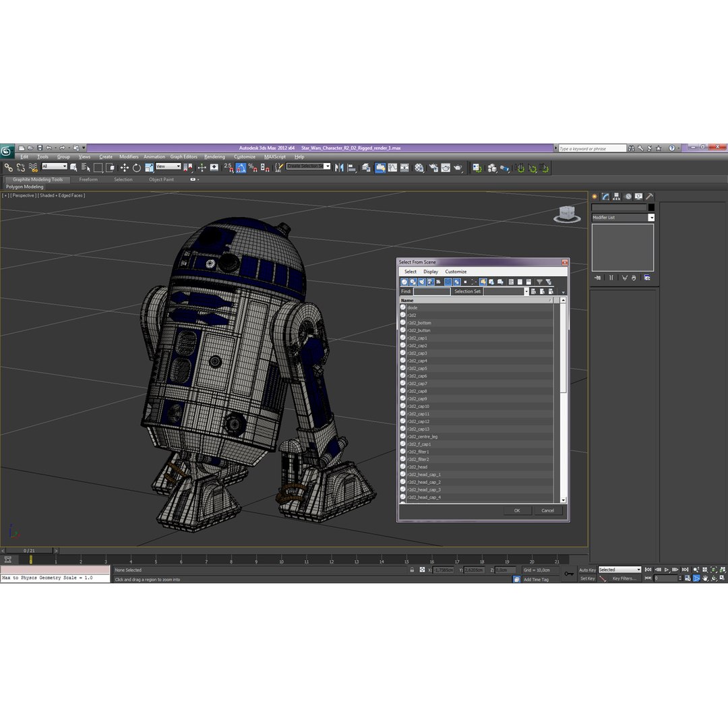The width and height of the screenshot is (728, 728).
Task: Click the Select and Link chain tool
Action: pyautogui.click(x=8, y=168)
